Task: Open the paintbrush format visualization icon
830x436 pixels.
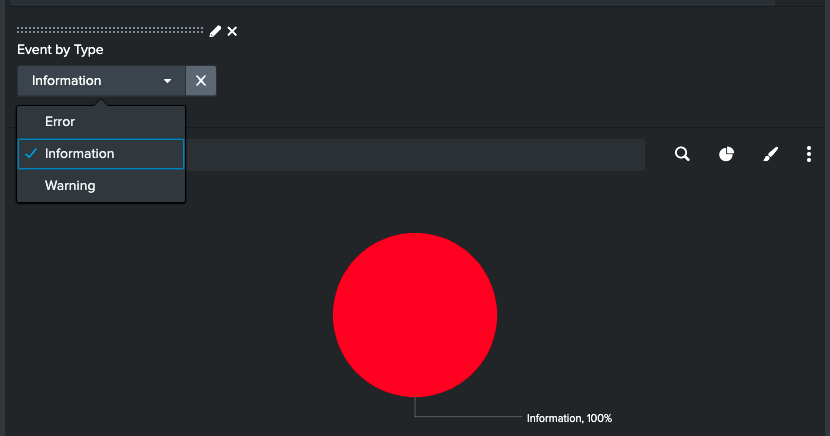Action: pyautogui.click(x=770, y=154)
